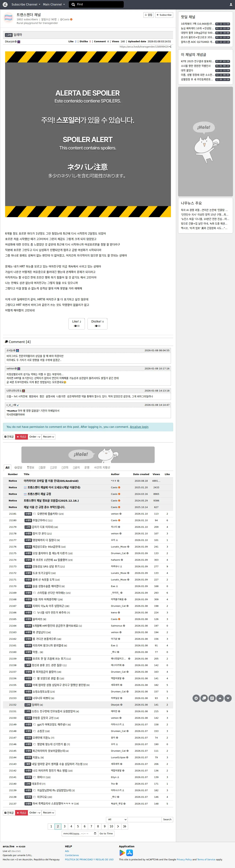The height and width of the screenshot is (868, 235).
Task: Open post '강동성심 SRS 상담 후기'
Action: [46, 566]
